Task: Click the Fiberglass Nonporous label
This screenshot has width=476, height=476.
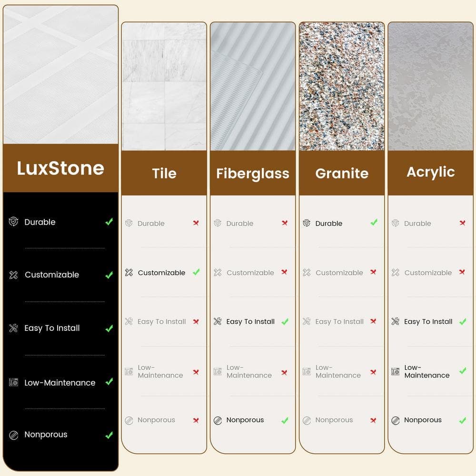Action: pos(245,420)
